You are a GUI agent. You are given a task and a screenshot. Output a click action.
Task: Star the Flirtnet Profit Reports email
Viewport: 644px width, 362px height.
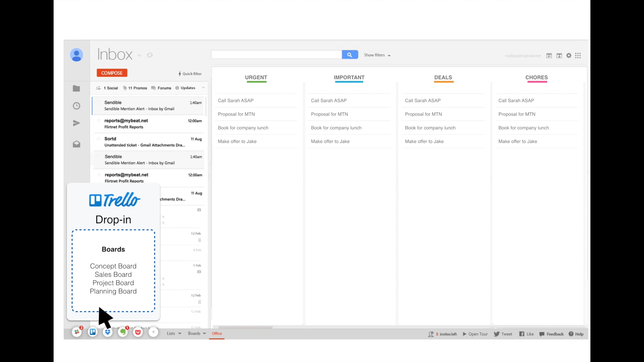99,120
